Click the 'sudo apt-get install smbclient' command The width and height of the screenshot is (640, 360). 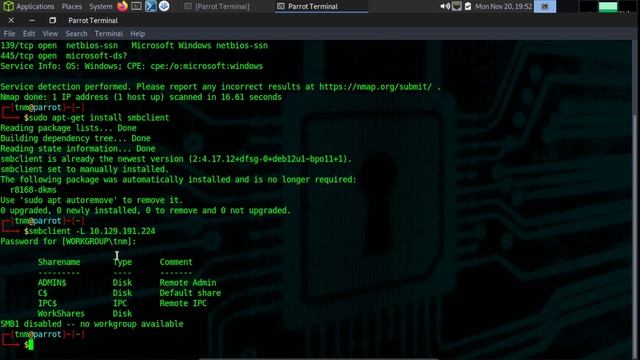pos(99,118)
